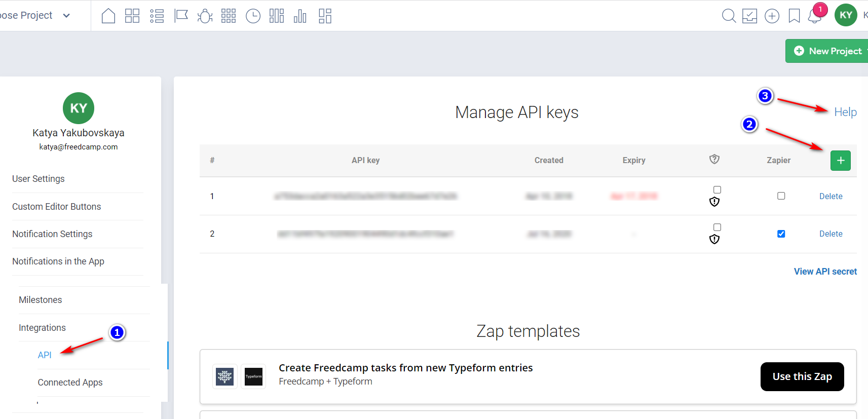This screenshot has width=868, height=419.
Task: Delete API key number 2
Action: (x=831, y=234)
